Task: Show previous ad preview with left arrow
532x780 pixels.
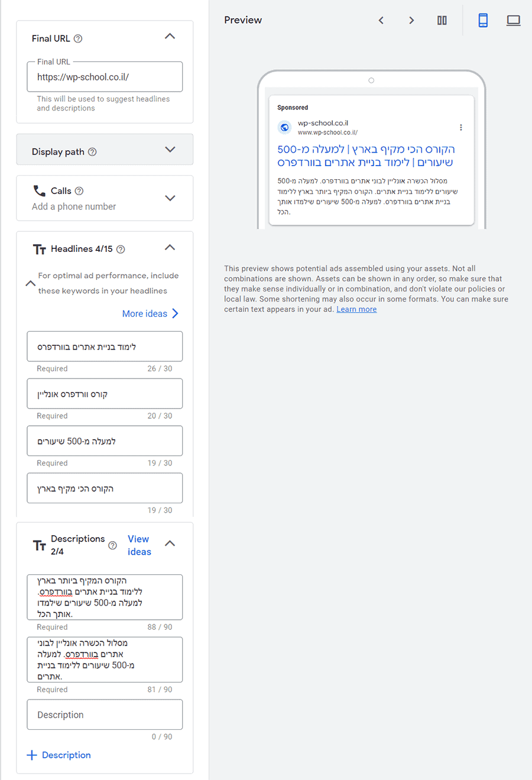Action: pyautogui.click(x=381, y=21)
